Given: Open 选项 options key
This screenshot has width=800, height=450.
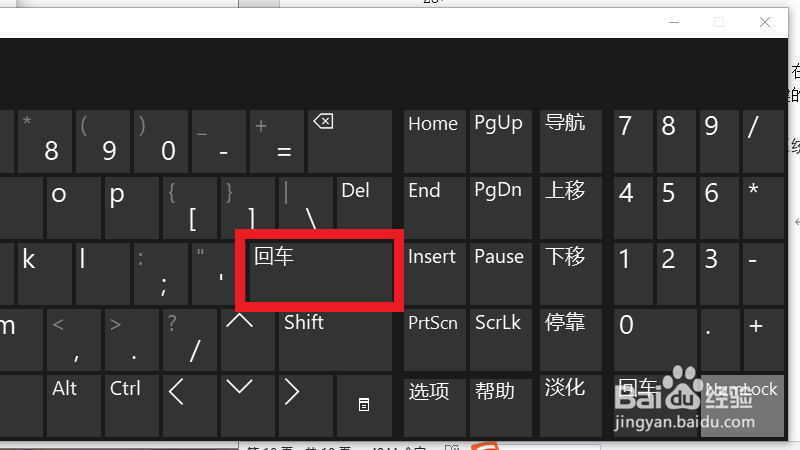Looking at the screenshot, I should 435,404.
